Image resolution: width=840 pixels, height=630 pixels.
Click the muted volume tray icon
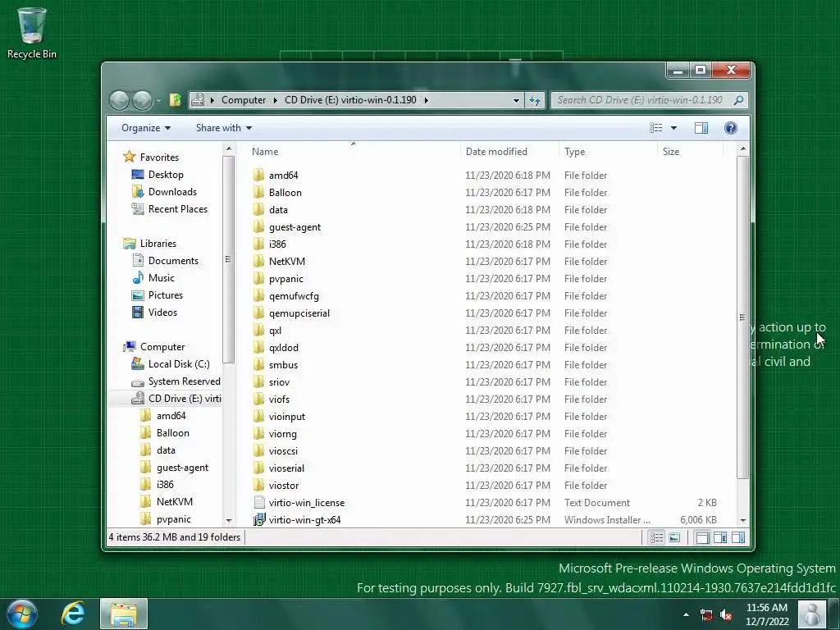pyautogui.click(x=726, y=614)
